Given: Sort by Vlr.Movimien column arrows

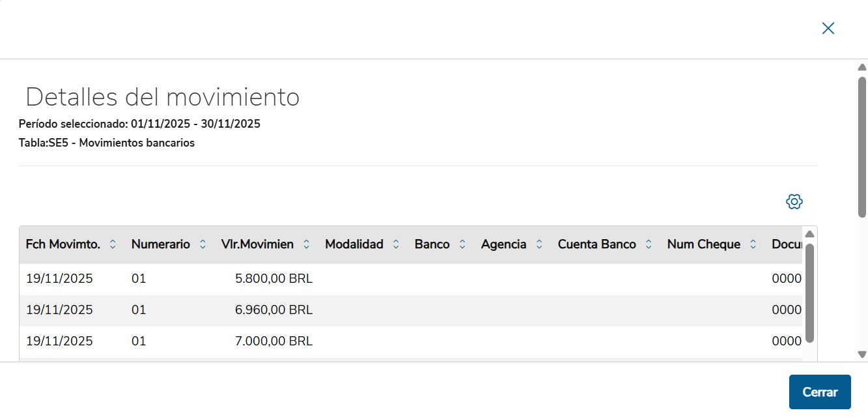Looking at the screenshot, I should coord(306,244).
